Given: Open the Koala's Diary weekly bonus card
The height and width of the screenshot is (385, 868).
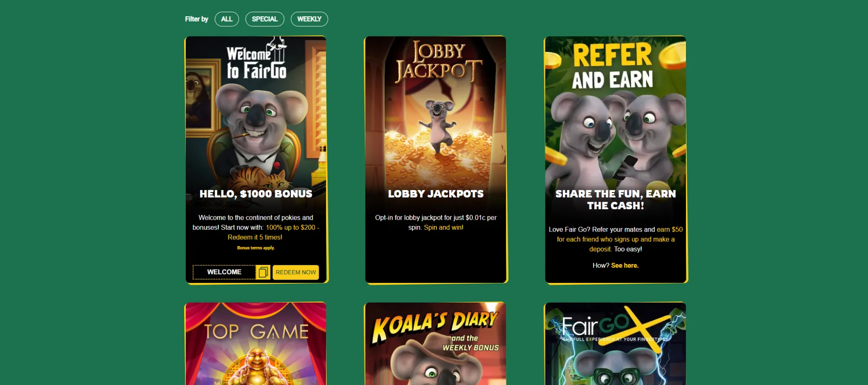Looking at the screenshot, I should tap(436, 344).
